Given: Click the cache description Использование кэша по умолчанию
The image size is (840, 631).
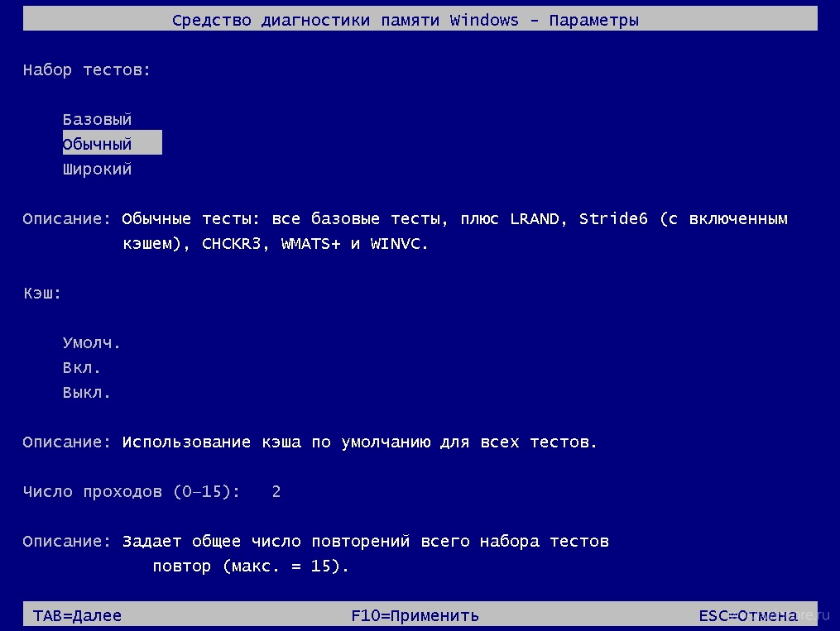Looking at the screenshot, I should pyautogui.click(x=359, y=442).
